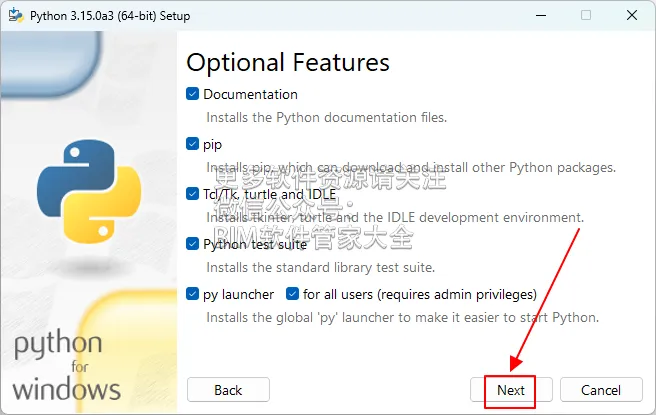Viewport: 656px width, 415px height.
Task: Click the 'requires admin privileges' label text
Action: click(x=470, y=294)
